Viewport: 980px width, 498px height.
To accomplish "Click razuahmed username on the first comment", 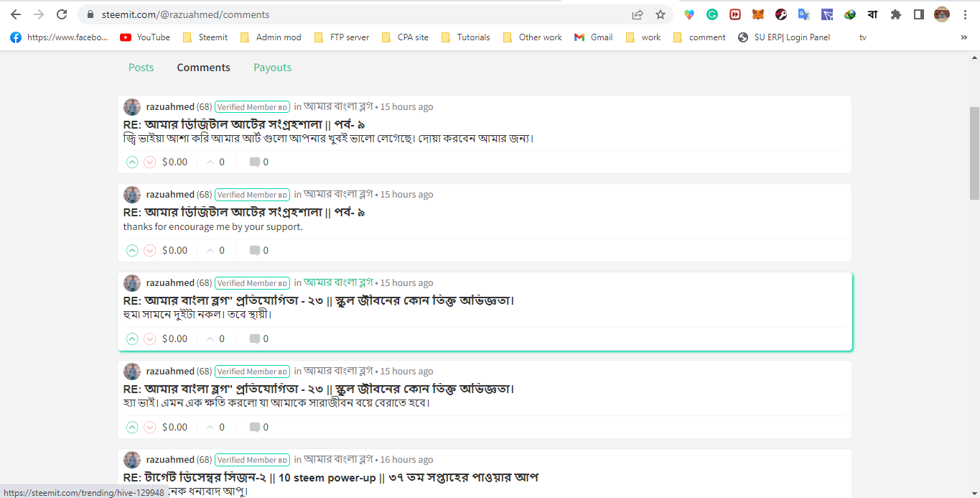I will pos(170,106).
